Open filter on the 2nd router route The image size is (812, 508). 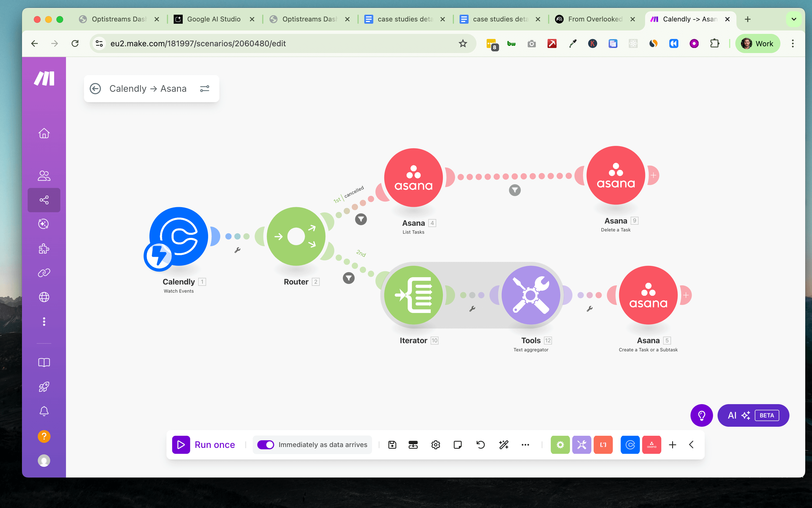tap(348, 278)
